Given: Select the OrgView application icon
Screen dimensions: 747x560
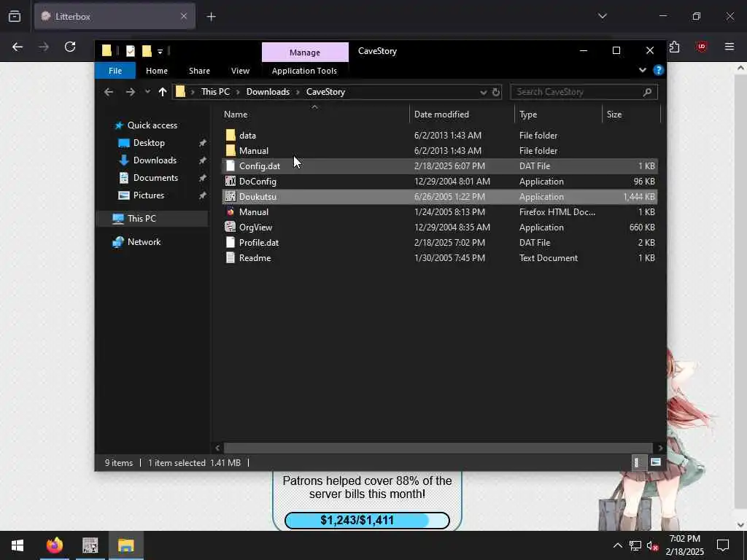Looking at the screenshot, I should (x=231, y=227).
